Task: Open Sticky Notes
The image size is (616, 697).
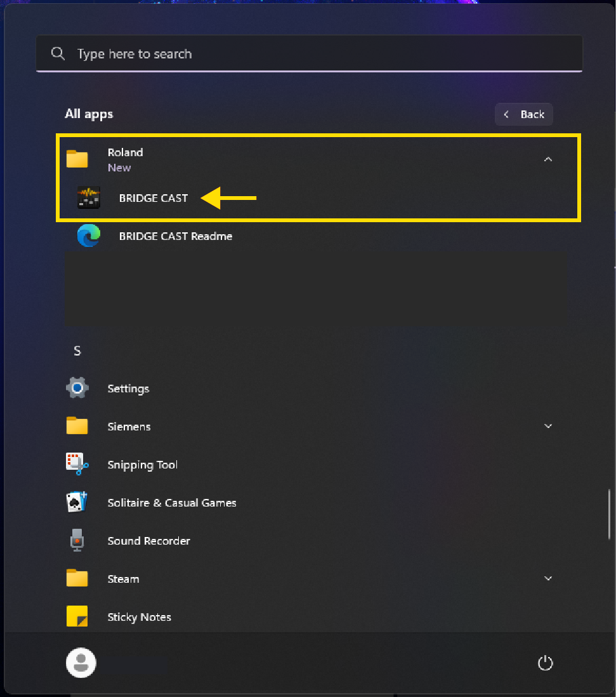Action: click(x=139, y=616)
